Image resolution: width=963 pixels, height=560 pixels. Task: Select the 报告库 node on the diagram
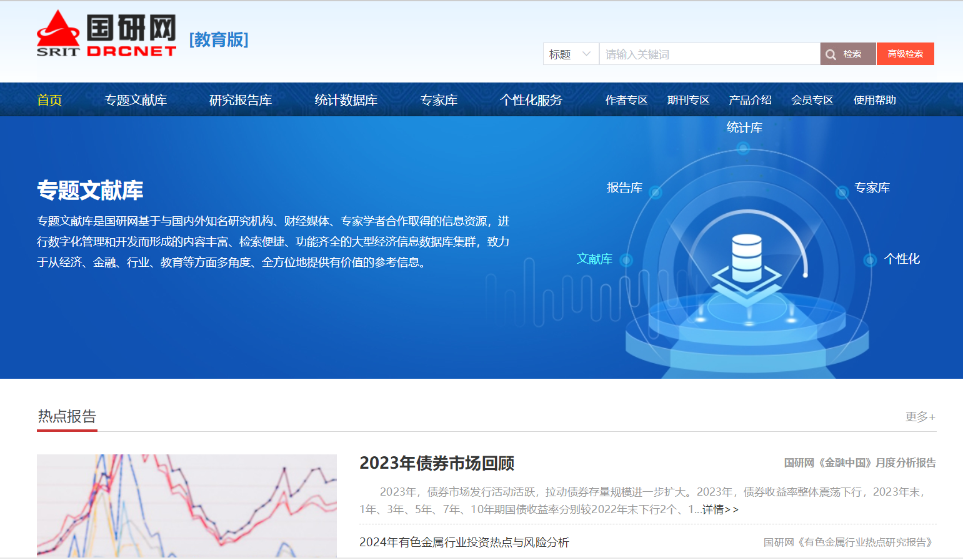click(x=655, y=192)
